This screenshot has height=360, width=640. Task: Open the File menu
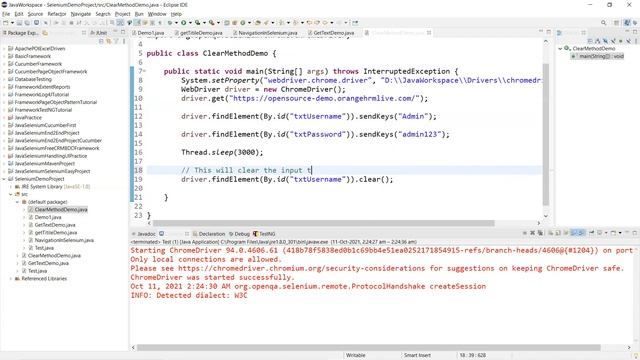coord(6,14)
